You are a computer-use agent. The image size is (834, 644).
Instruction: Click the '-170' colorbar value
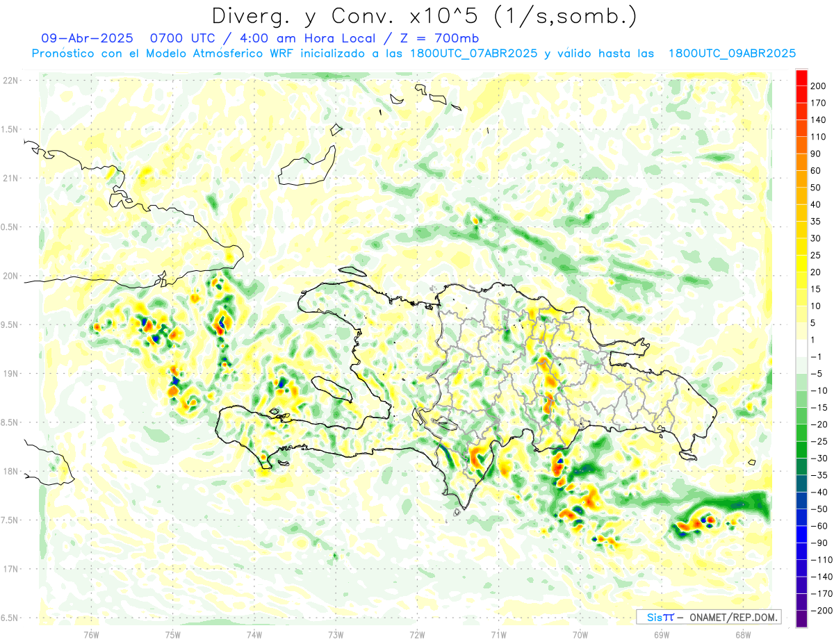click(x=820, y=594)
